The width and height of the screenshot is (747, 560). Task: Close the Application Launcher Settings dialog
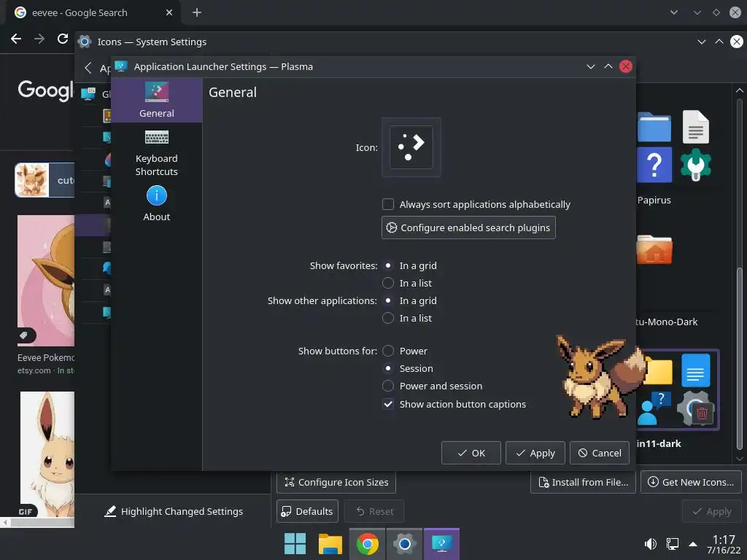click(x=625, y=66)
